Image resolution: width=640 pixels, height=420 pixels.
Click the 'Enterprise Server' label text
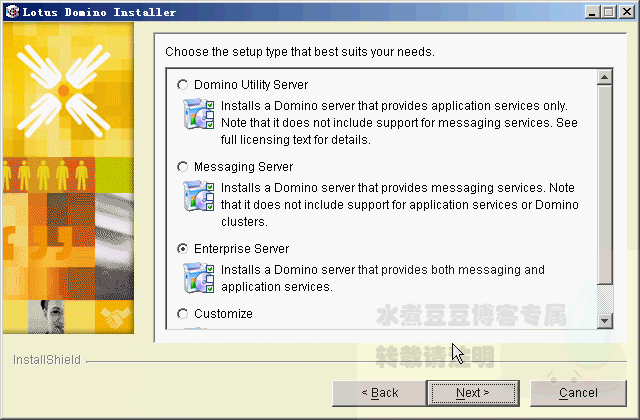tap(242, 249)
